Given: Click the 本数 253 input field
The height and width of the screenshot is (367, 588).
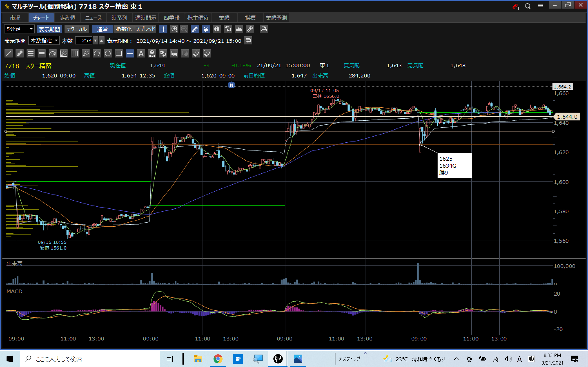Looking at the screenshot, I should [84, 41].
